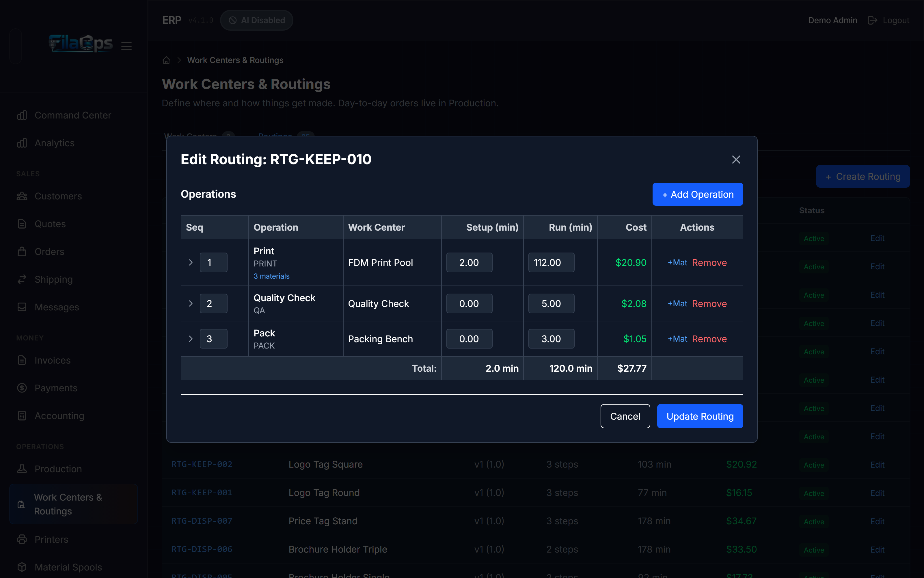Click Demo Admin user name

point(832,20)
